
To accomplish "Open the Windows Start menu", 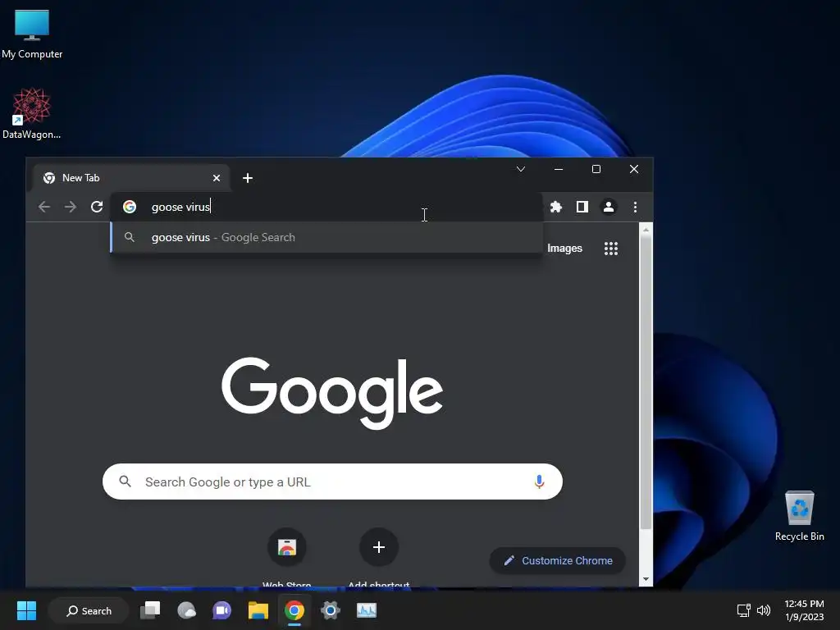I will pos(26,610).
